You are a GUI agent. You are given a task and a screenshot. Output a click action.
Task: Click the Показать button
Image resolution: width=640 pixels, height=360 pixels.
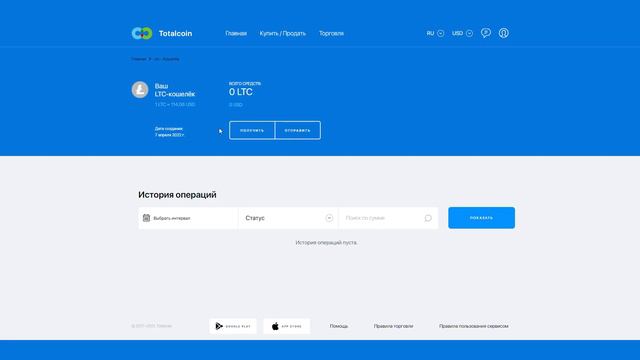click(x=482, y=218)
